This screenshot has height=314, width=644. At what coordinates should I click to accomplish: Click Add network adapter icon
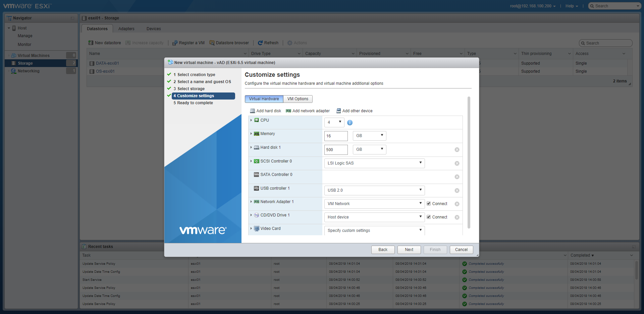point(288,111)
